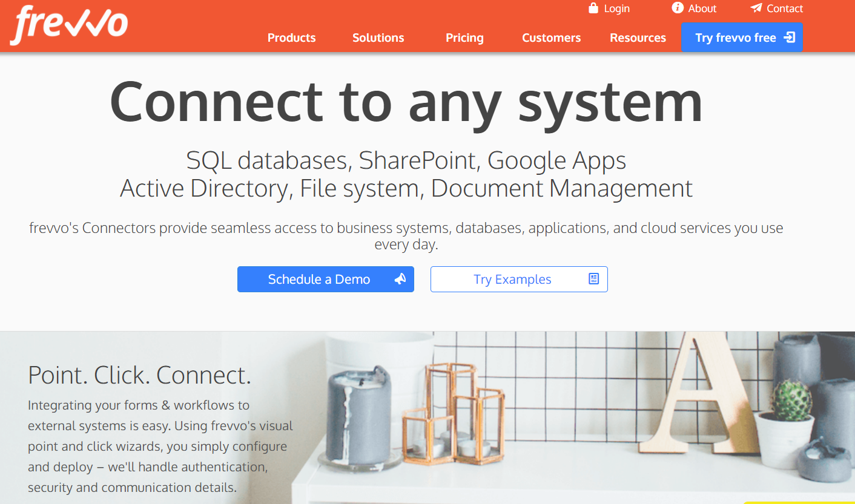This screenshot has width=855, height=504.
Task: Click the sentence starting "frevvo's Connectors provide seamless access"
Action: click(406, 237)
